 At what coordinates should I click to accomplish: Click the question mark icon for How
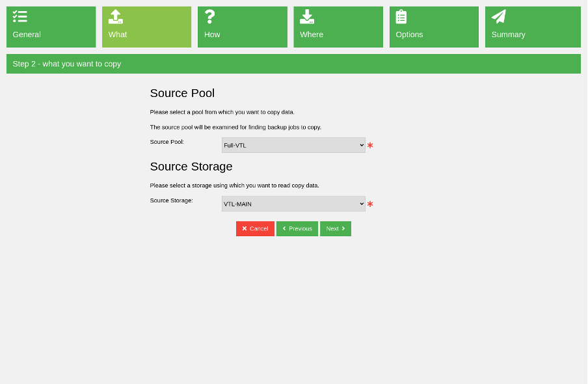click(209, 16)
